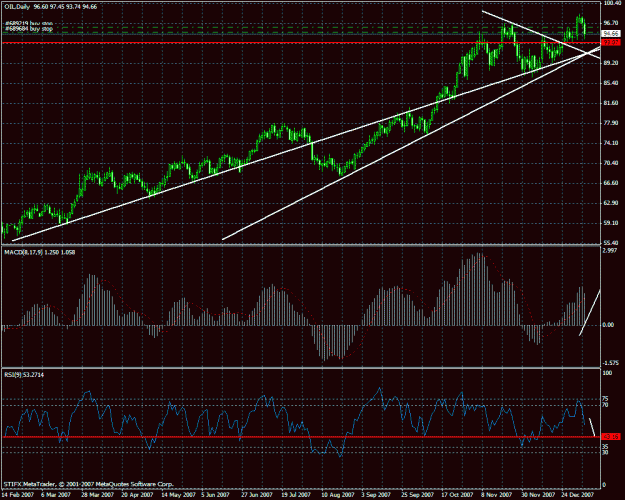Click the 24 Dec 2007 date label

(x=578, y=494)
